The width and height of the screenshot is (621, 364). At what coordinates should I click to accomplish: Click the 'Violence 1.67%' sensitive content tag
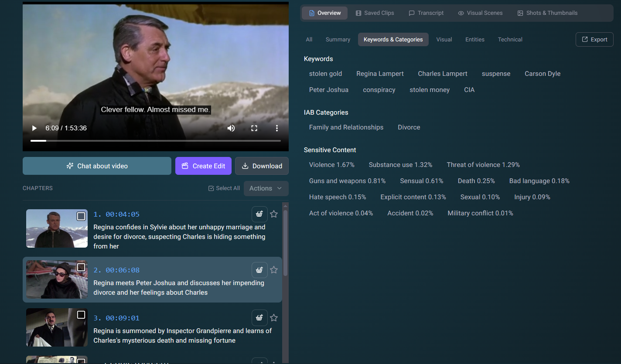click(x=332, y=165)
